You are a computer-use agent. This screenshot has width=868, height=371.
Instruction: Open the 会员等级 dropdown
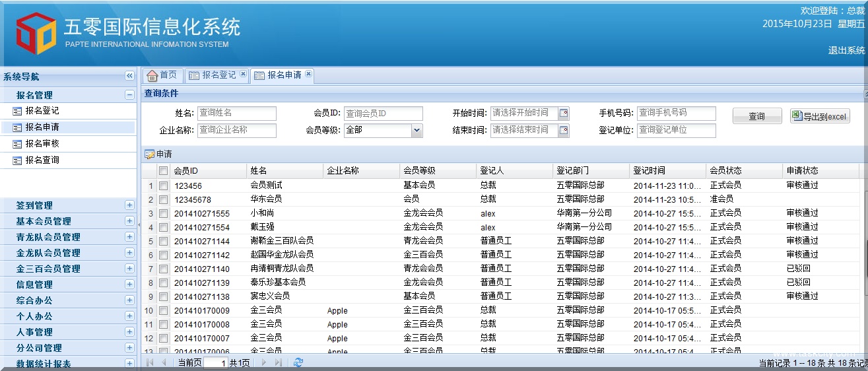(417, 131)
